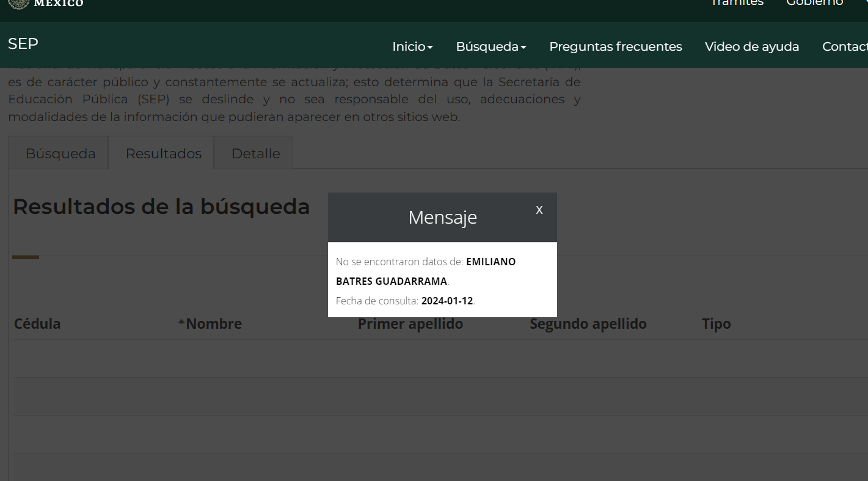The image size is (868, 481).
Task: Sort results by Cédula column
Action: coord(37,324)
